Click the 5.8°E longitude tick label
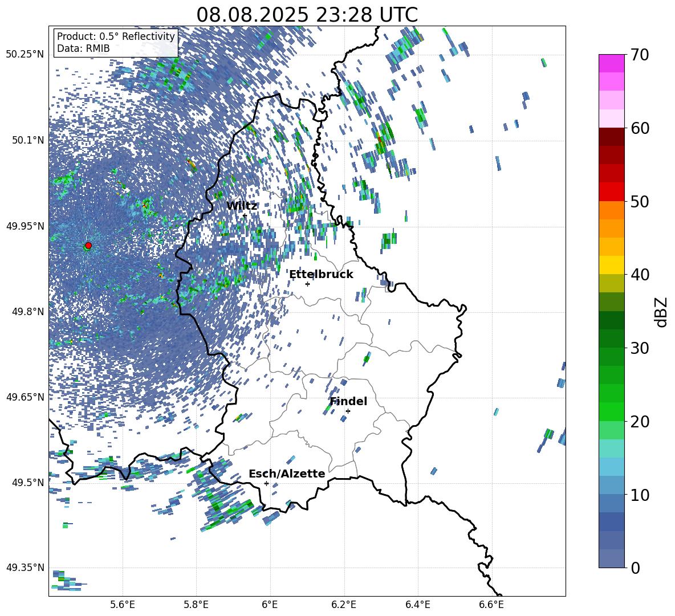The height and width of the screenshot is (616, 675). [196, 605]
